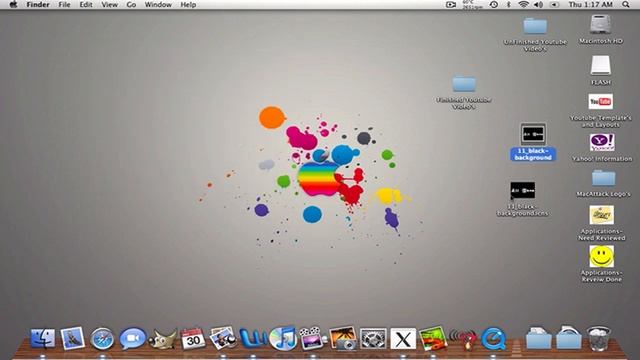This screenshot has width=640, height=360.
Task: Open the second folder stack beside Trash
Action: click(569, 338)
